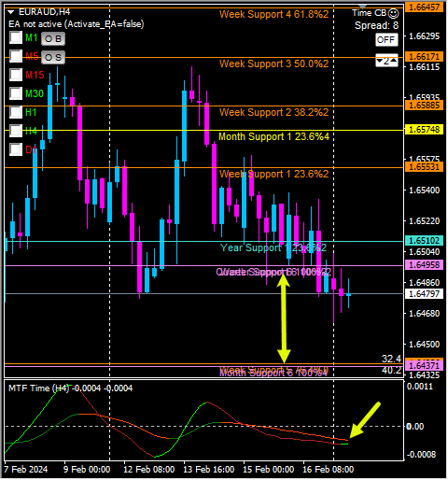Click the teal 1.65102 price tag
This screenshot has height=480, width=448.
click(x=424, y=241)
